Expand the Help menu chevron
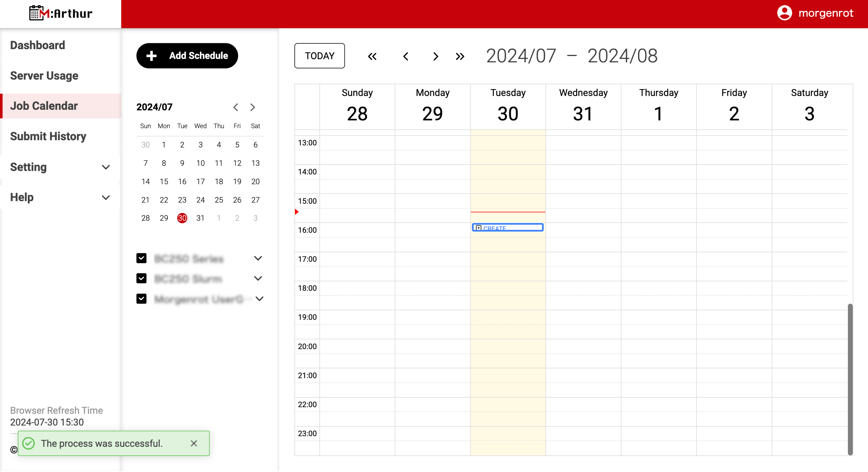This screenshot has height=472, width=868. click(106, 198)
